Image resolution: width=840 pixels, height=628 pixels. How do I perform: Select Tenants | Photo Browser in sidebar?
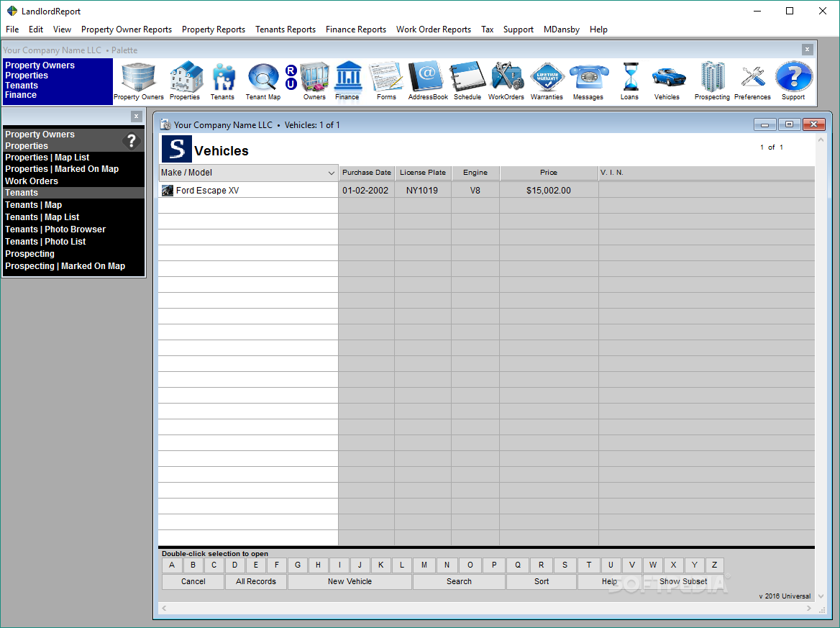click(55, 229)
